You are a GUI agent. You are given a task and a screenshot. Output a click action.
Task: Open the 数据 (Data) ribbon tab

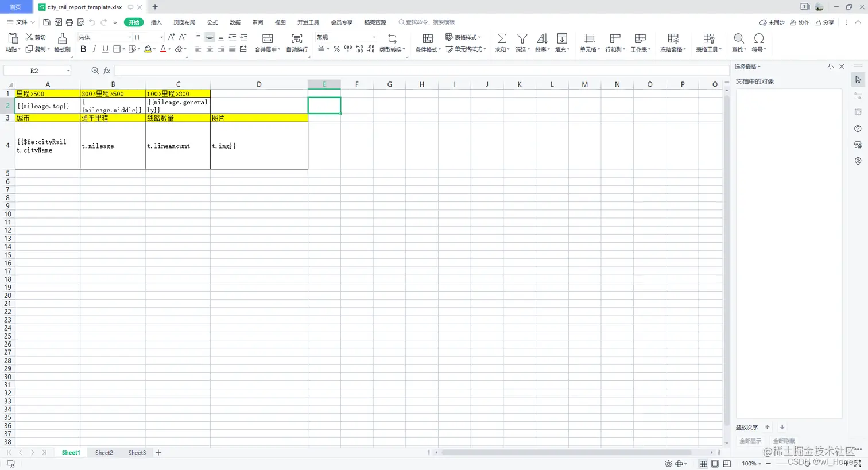235,22
